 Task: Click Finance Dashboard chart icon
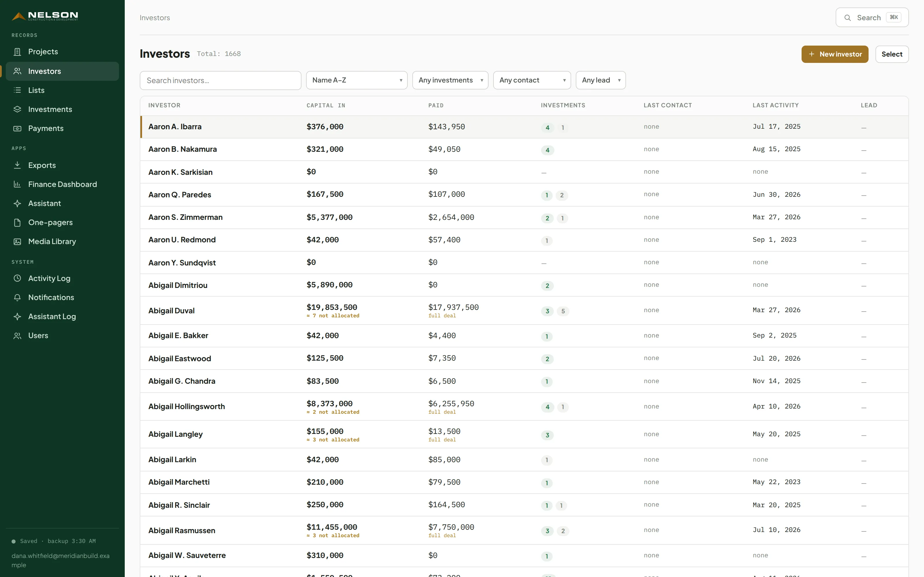click(17, 184)
